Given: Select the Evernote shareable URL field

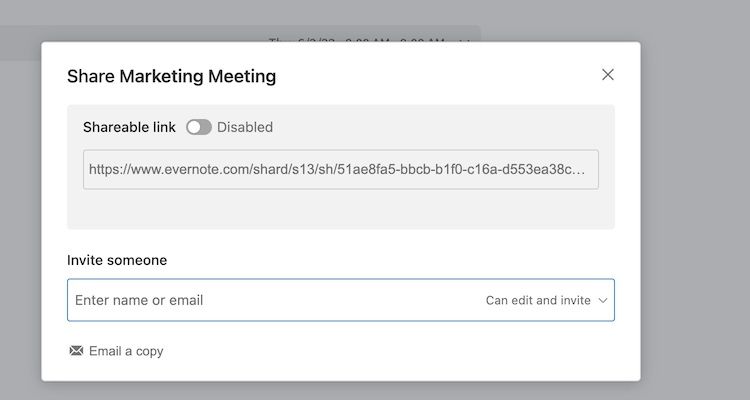Looking at the screenshot, I should (x=340, y=170).
